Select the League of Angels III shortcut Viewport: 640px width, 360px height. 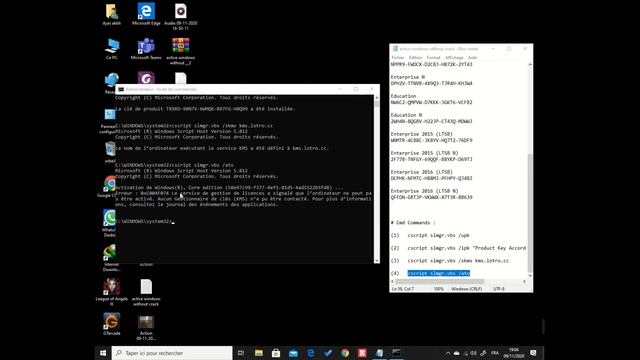[111, 291]
